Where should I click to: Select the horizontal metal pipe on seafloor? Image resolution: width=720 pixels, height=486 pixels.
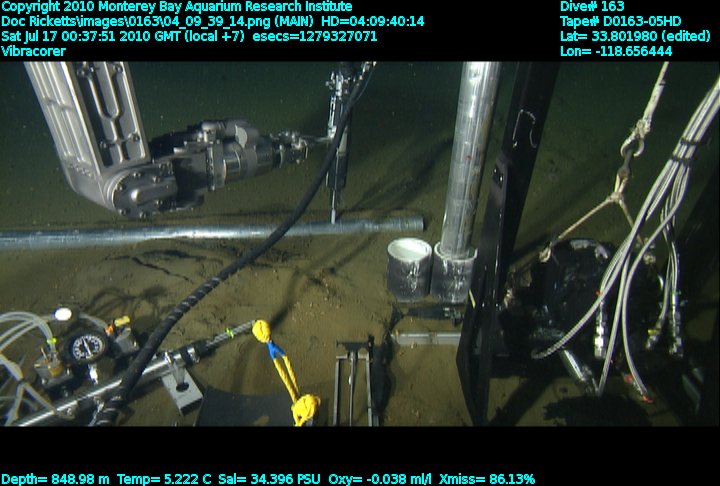tap(200, 233)
